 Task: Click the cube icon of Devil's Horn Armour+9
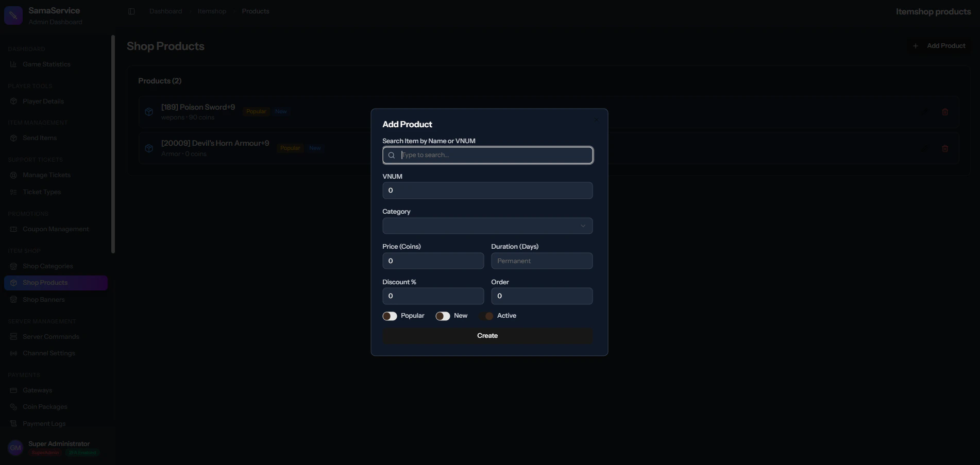[149, 148]
